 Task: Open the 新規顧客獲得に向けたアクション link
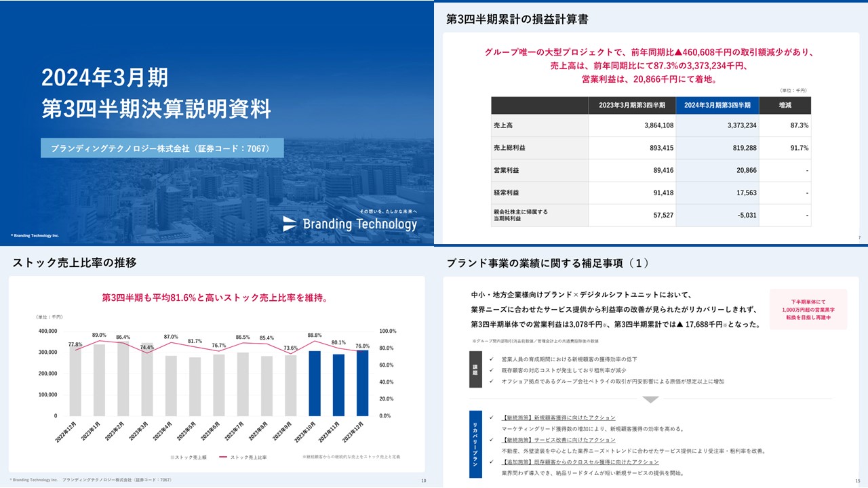[557, 417]
